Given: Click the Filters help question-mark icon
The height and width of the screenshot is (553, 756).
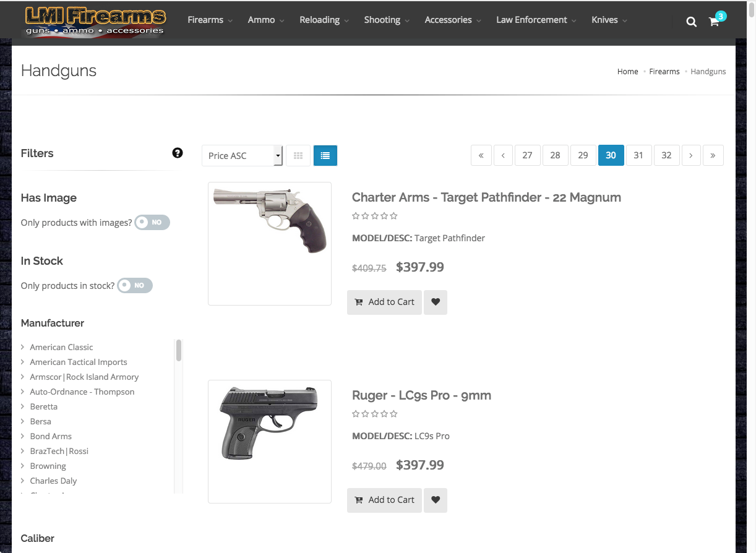Looking at the screenshot, I should (x=178, y=153).
